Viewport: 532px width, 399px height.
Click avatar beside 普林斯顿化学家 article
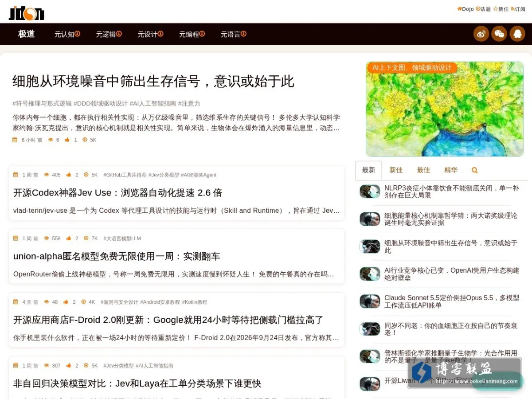[x=370, y=356]
